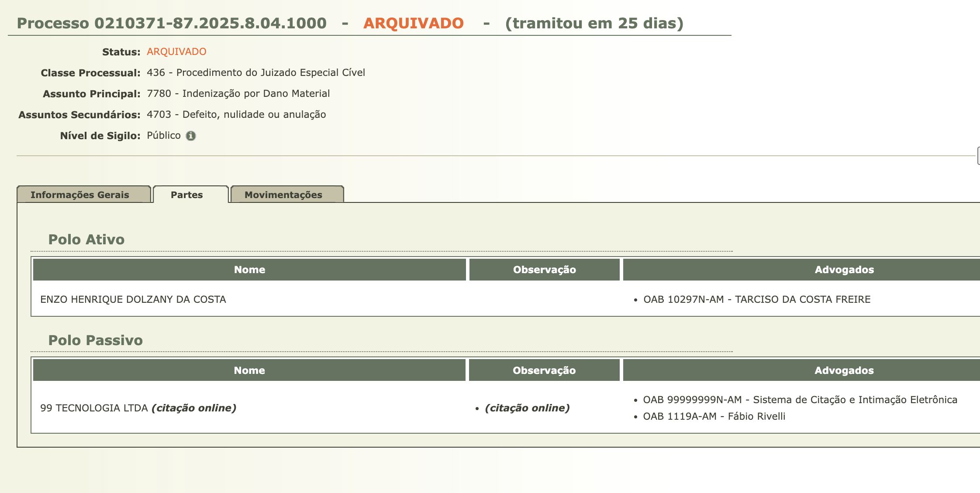Click '436 - Procedimento do Juizado Especial Cível'
This screenshot has height=493, width=980.
256,72
